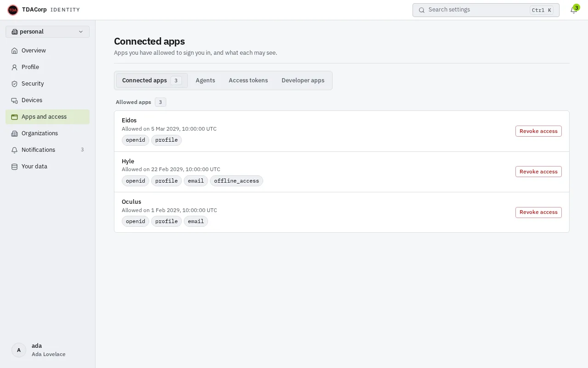588x368 pixels.
Task: Open Security settings
Action: pos(47,84)
